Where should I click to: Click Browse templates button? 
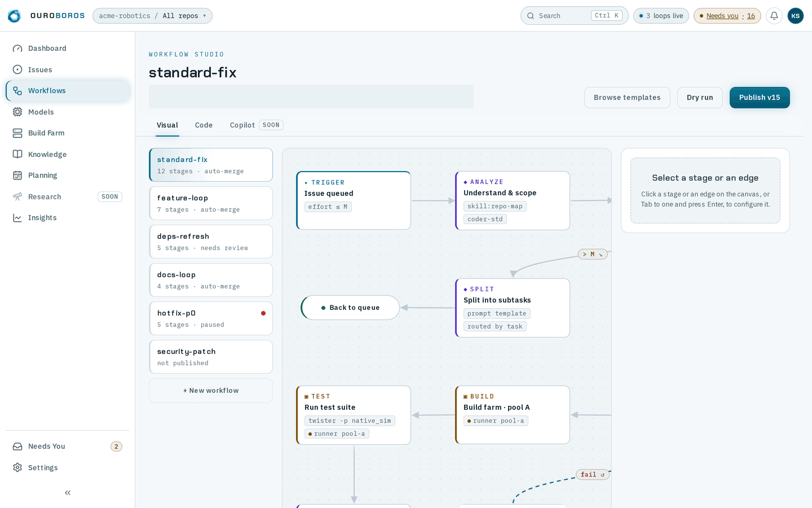[x=627, y=98]
